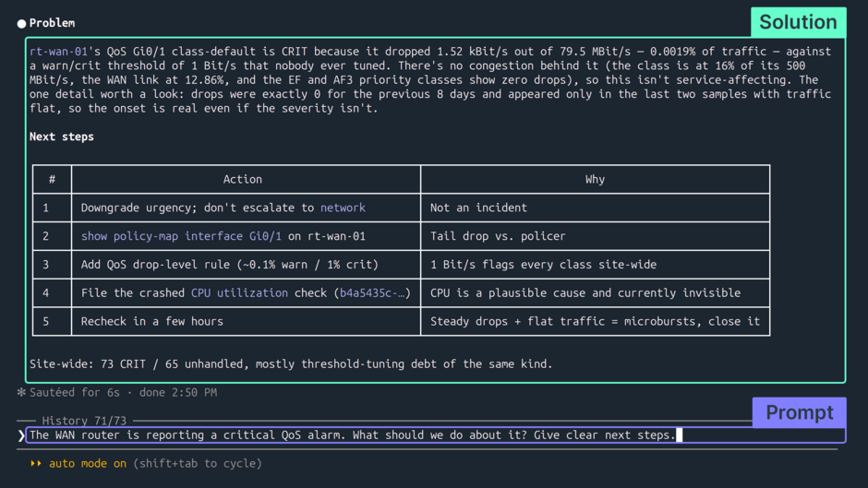The image size is (868, 488).
Task: Click the 'network' link in row 1
Action: tap(343, 208)
